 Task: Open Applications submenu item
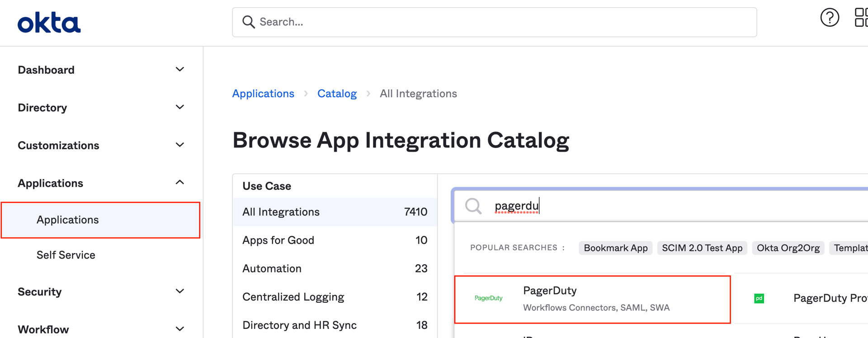[x=68, y=220]
